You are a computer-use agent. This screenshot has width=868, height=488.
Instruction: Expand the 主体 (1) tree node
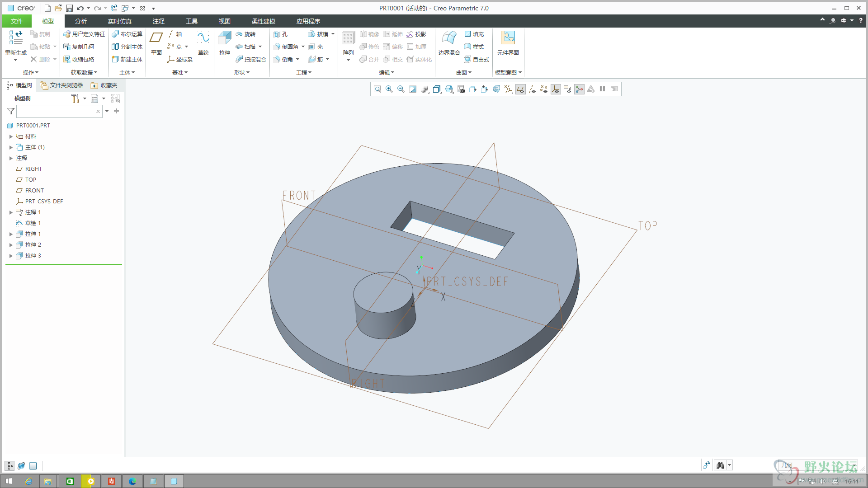(11, 147)
